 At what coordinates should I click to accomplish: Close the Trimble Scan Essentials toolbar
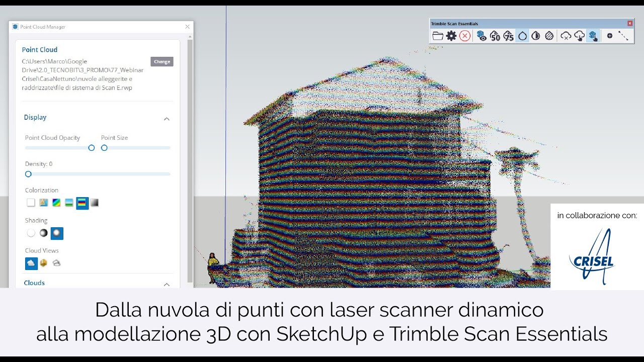point(630,23)
